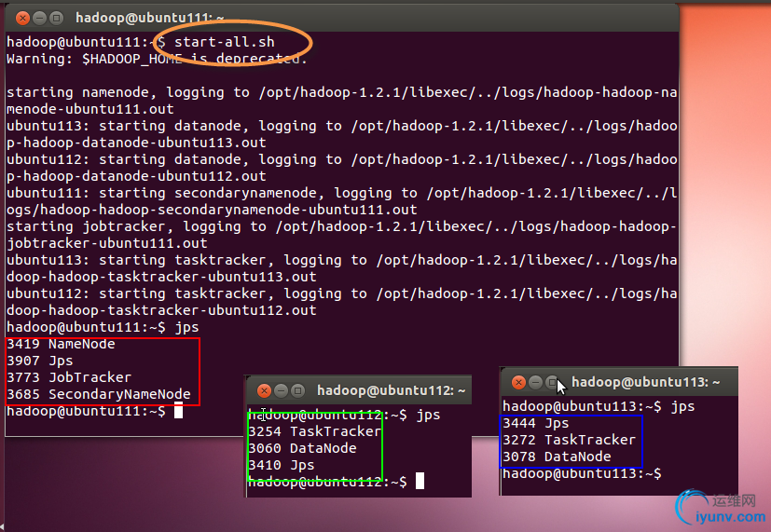The height and width of the screenshot is (532, 771).
Task: Click the jps command in ubuntu111 terminal
Action: (186, 328)
